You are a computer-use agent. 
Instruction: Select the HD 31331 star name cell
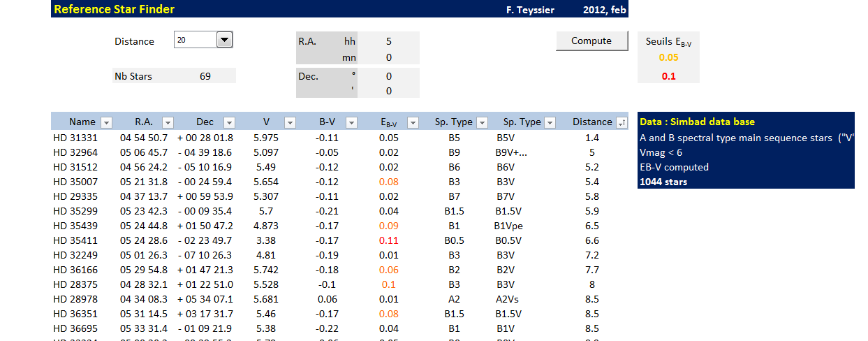tap(77, 138)
